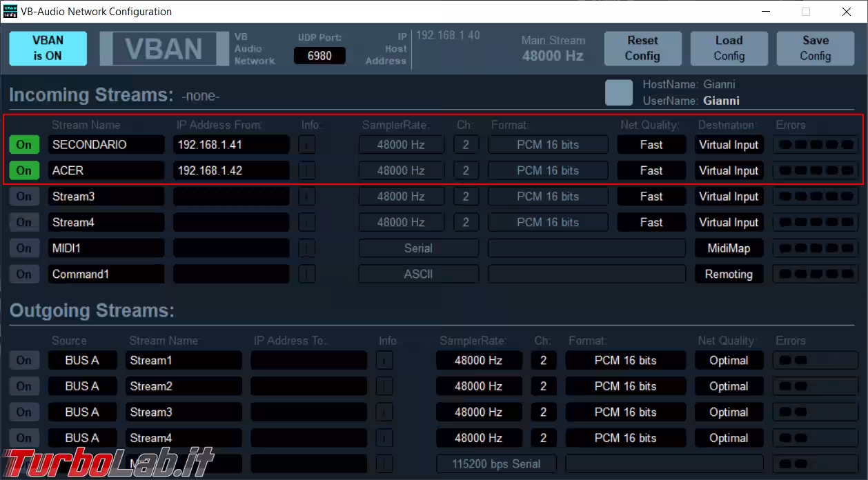The height and width of the screenshot is (480, 868).
Task: Open Net Quality Optimal for outgoing Stream1
Action: point(728,361)
